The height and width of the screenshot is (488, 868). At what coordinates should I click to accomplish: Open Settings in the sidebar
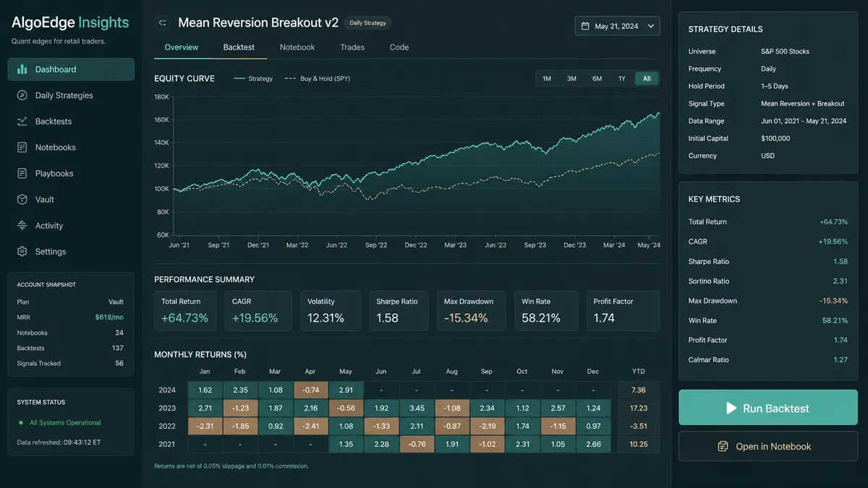pyautogui.click(x=71, y=252)
